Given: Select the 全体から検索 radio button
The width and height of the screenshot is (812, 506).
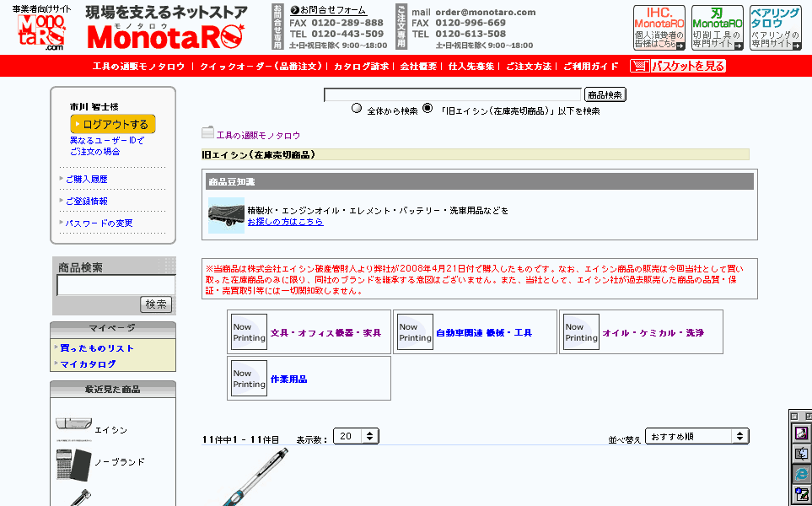Looking at the screenshot, I should [x=357, y=109].
